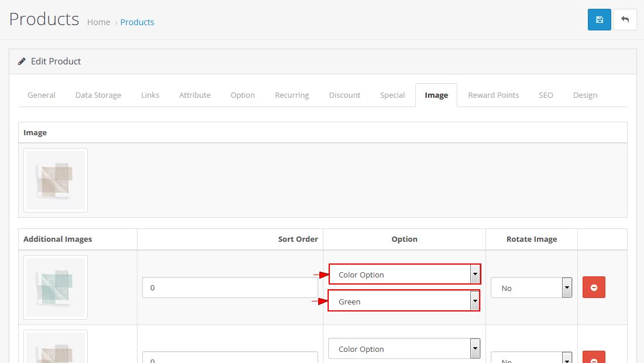Remove the second additional image row
This screenshot has height=363, width=644.
(594, 357)
